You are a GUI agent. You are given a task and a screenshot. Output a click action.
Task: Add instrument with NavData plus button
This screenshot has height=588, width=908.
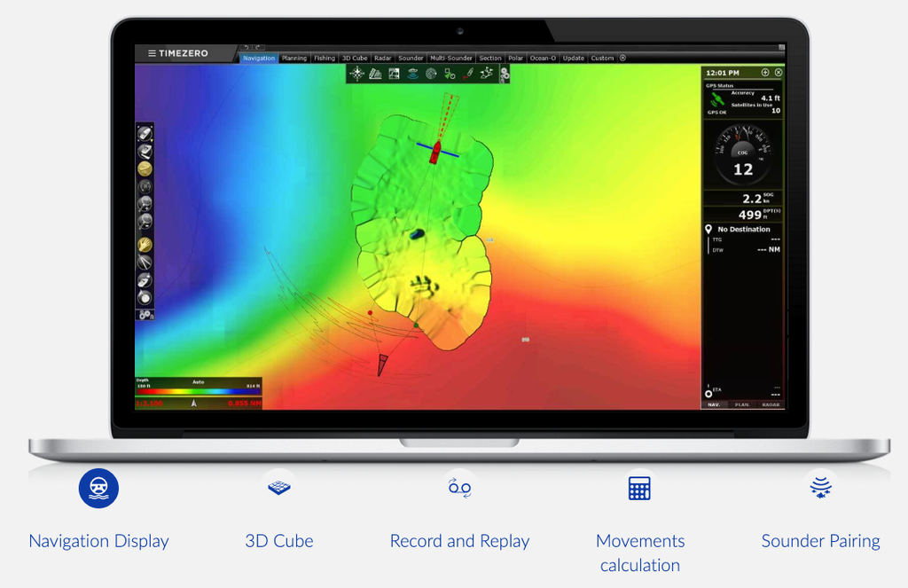point(765,73)
